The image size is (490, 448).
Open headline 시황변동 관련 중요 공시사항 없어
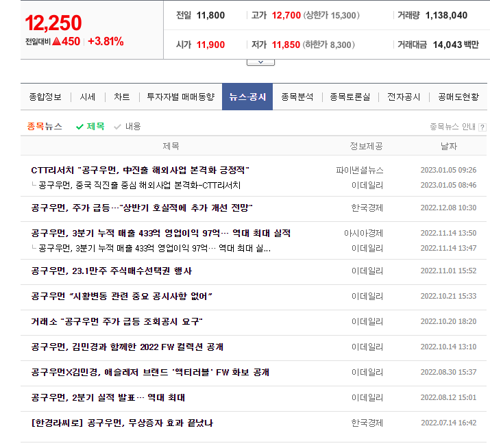tap(121, 296)
